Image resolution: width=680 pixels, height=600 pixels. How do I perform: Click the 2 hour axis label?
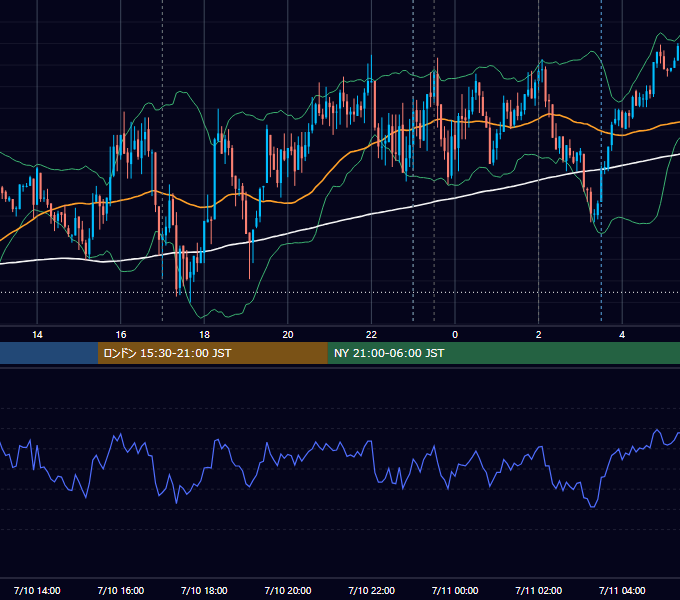[539, 335]
